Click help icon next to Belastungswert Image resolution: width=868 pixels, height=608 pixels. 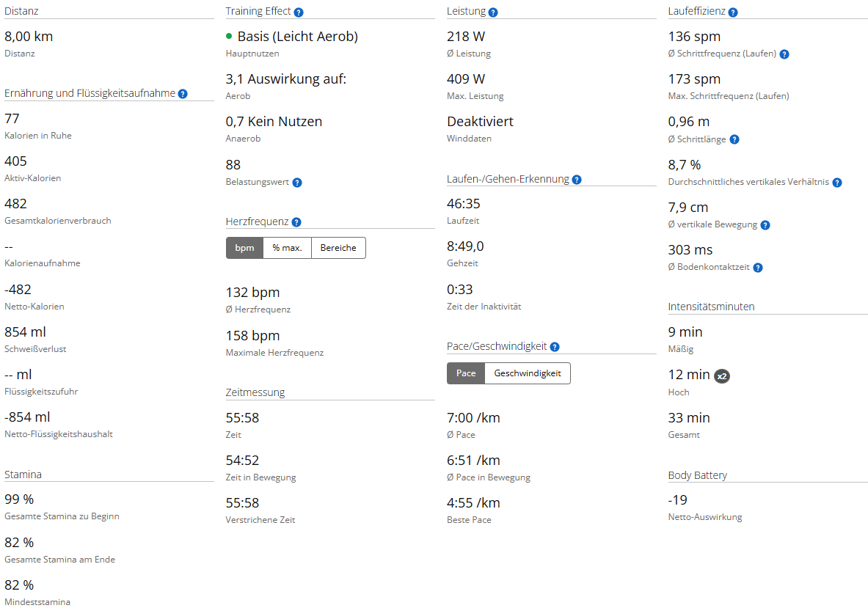(297, 183)
